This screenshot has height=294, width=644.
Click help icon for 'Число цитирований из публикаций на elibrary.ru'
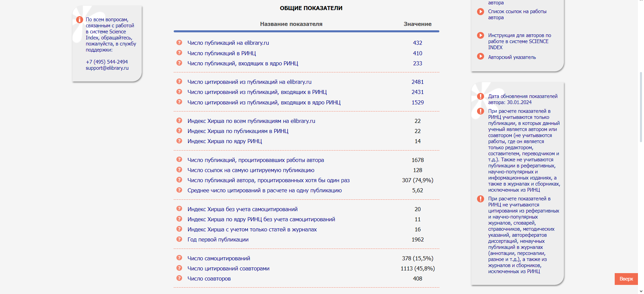point(179,81)
